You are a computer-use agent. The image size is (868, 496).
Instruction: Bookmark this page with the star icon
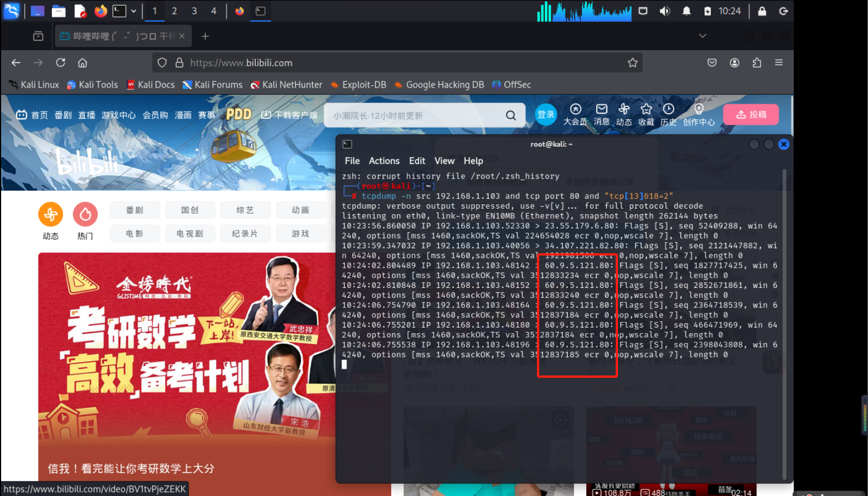tap(632, 62)
